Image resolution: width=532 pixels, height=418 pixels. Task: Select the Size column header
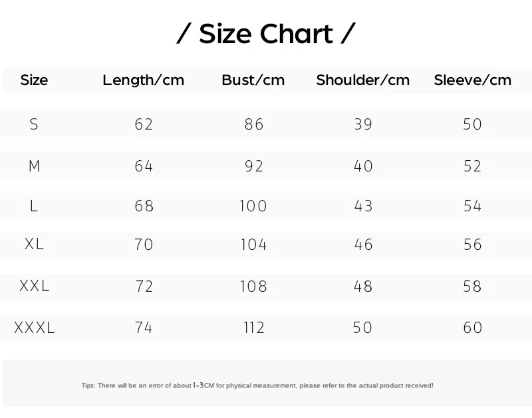[34, 80]
